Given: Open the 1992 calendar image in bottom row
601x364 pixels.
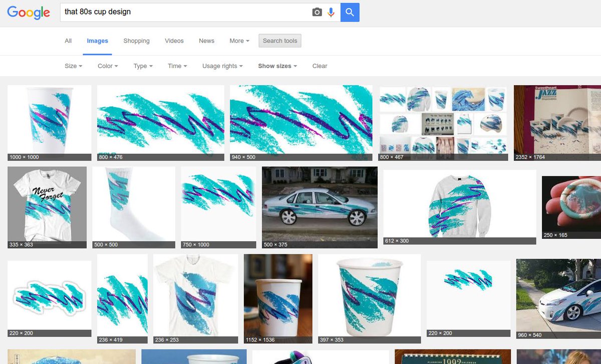Looking at the screenshot, I should pyautogui.click(x=453, y=356).
